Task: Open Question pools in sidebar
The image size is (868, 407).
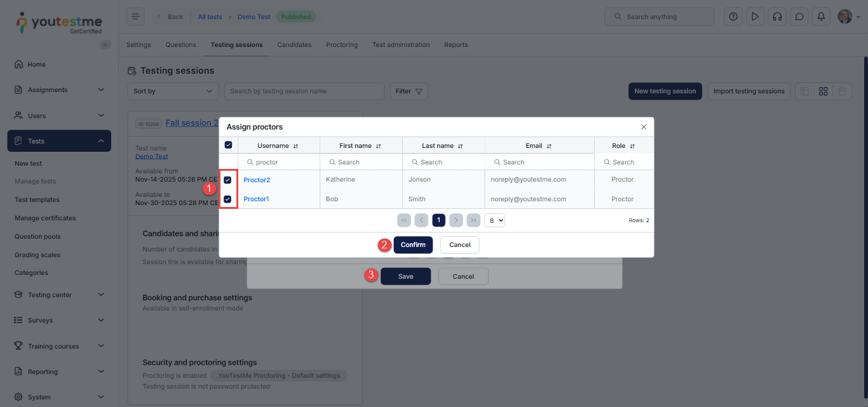Action: 37,236
